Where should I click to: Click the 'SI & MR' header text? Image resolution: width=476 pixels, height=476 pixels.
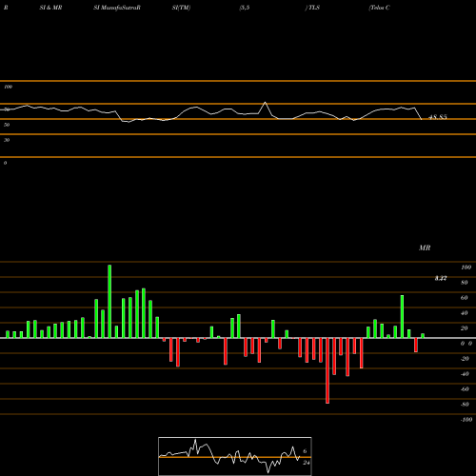pyautogui.click(x=50, y=8)
